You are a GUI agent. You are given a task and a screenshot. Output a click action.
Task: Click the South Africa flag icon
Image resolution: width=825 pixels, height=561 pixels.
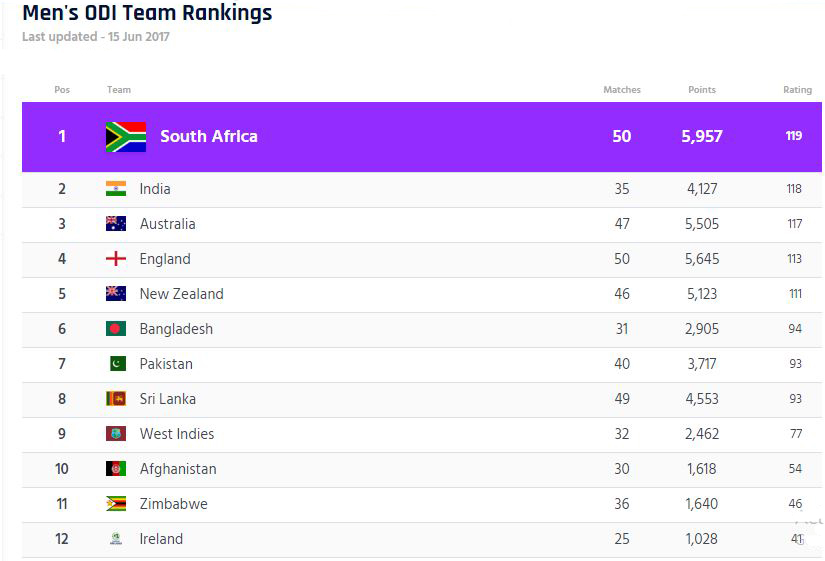coord(126,137)
